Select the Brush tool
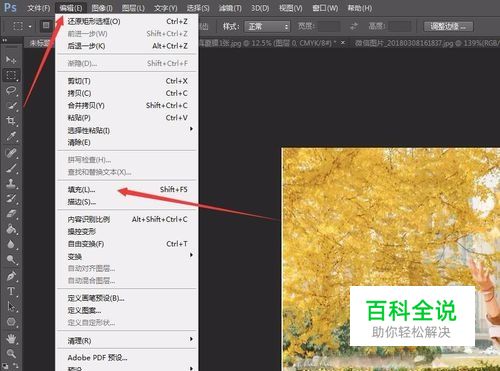This screenshot has height=371, width=500. (x=11, y=168)
